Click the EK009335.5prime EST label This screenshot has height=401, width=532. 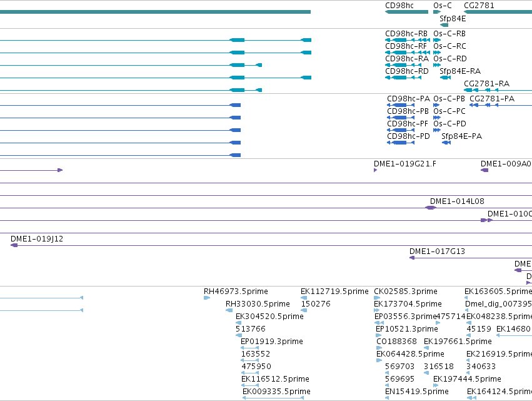point(276,392)
